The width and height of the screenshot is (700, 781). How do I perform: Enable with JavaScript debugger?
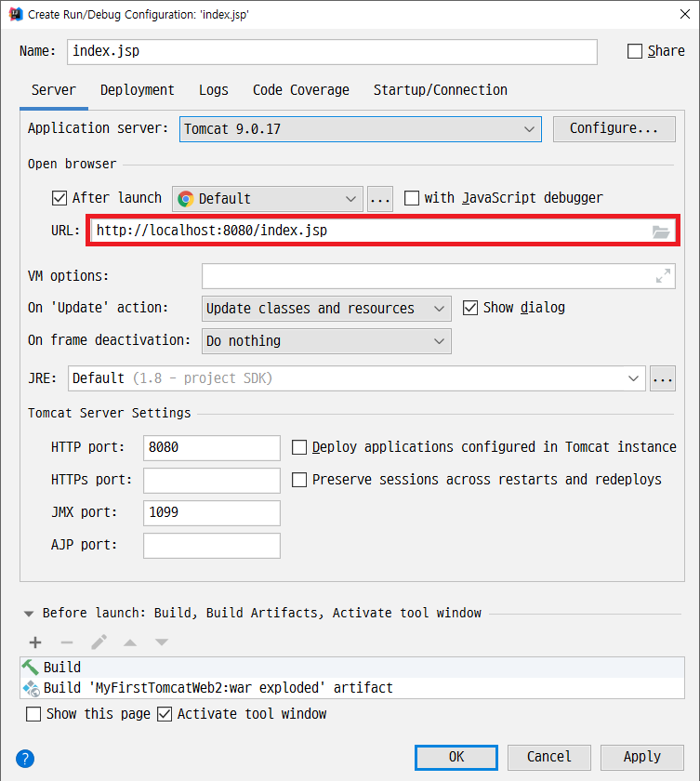[412, 198]
